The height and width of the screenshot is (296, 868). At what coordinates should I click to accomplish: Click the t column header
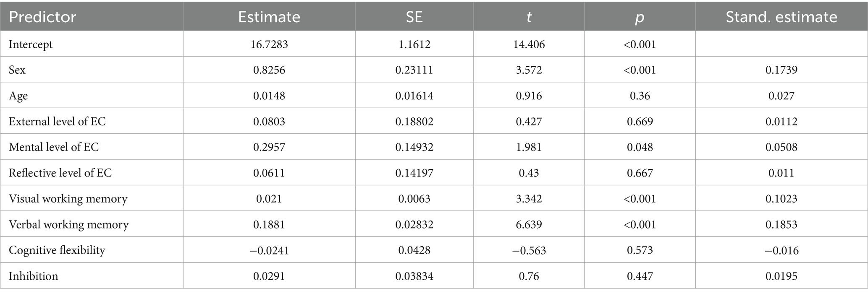pyautogui.click(x=529, y=17)
